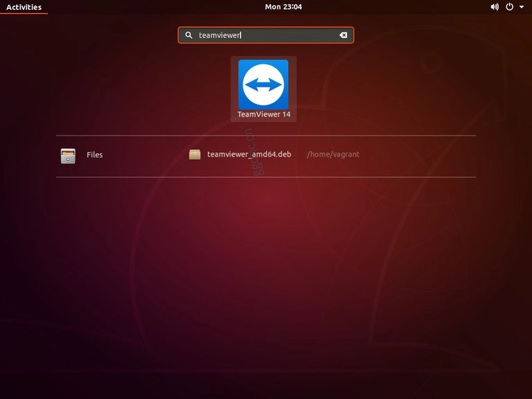532x399 pixels.
Task: Click the magnifier icon in search bar
Action: point(188,35)
